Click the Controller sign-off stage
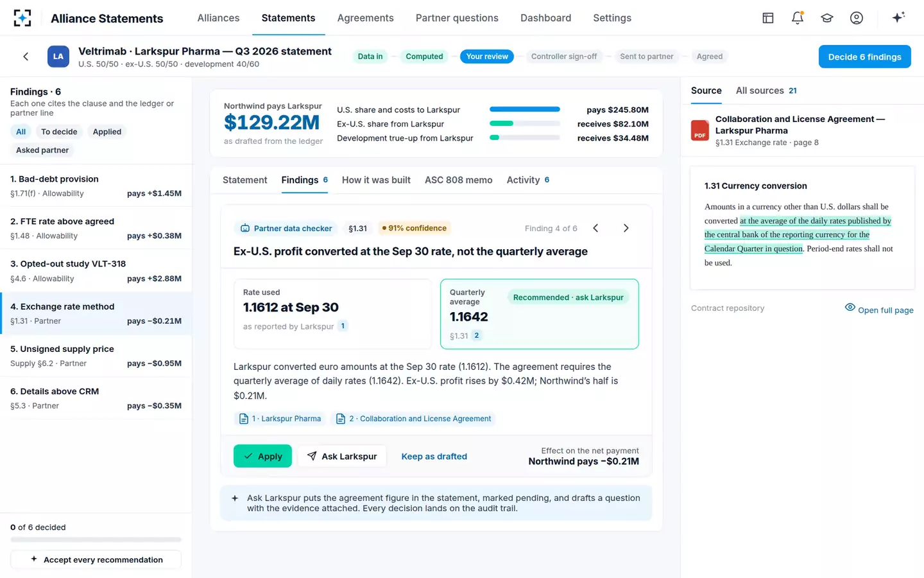Screen dimensions: 924x578 click(x=564, y=57)
